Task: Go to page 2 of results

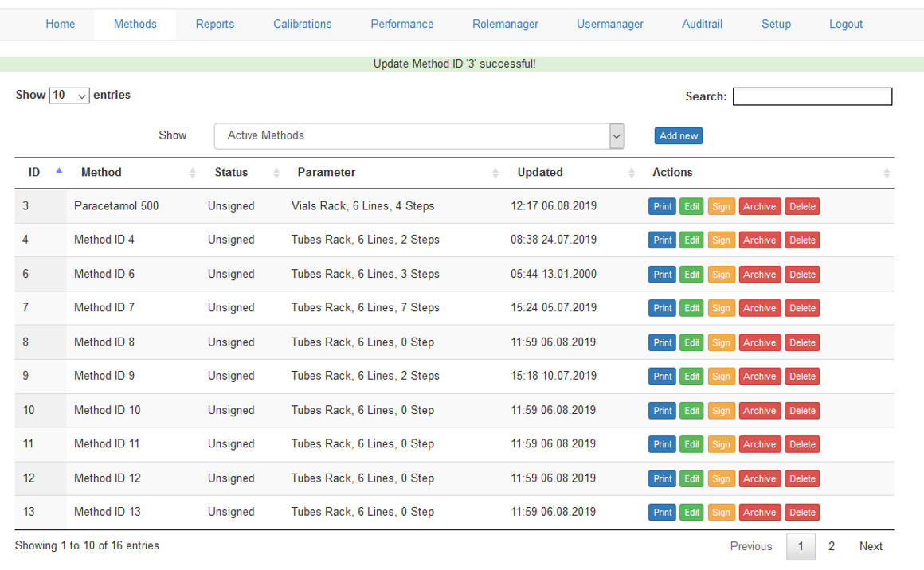Action: pos(832,546)
